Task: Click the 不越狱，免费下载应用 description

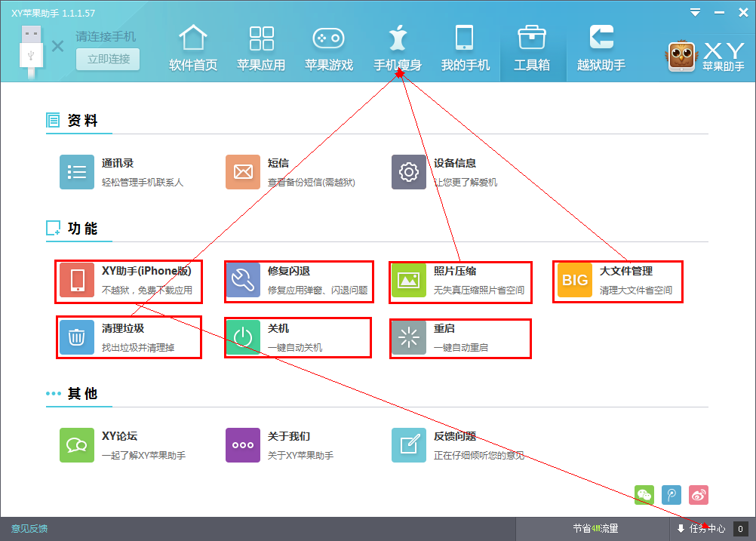Action: coord(147,290)
